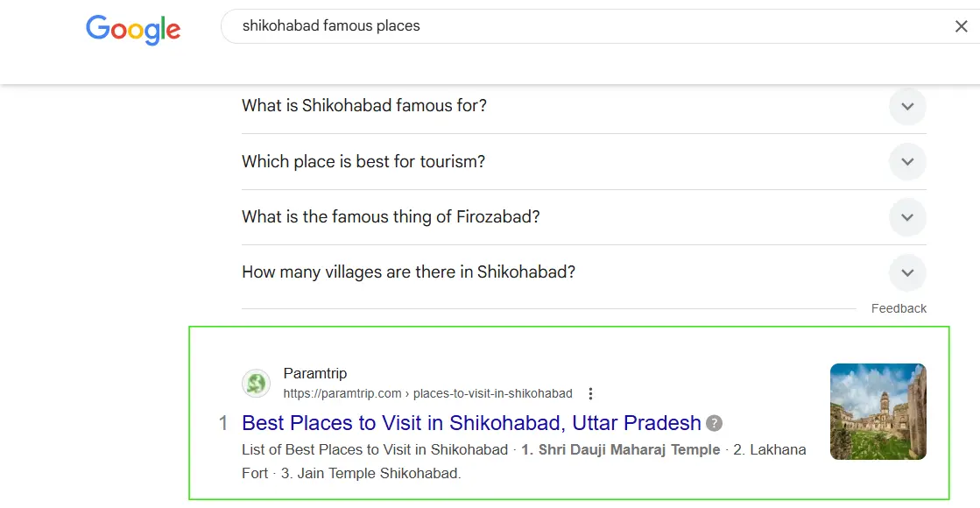Screen dimensions: 980x508
Task: Expand the Shikohabad villages question chevron
Action: pos(907,273)
